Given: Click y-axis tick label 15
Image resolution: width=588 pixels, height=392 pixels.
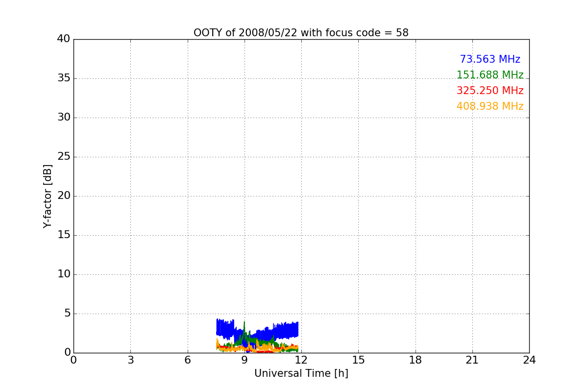Looking at the screenshot, I should click(x=64, y=235).
